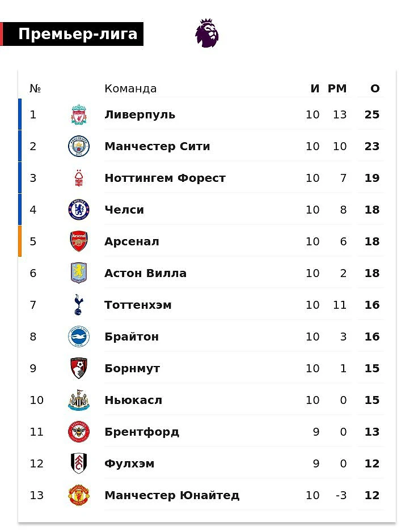
Task: Click the Manchester United crest
Action: point(79,495)
